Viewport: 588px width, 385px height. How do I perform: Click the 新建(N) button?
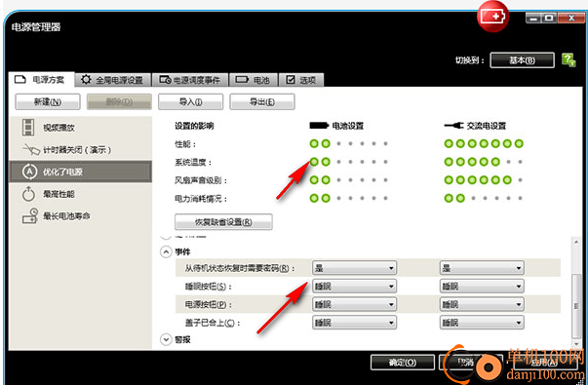point(48,101)
